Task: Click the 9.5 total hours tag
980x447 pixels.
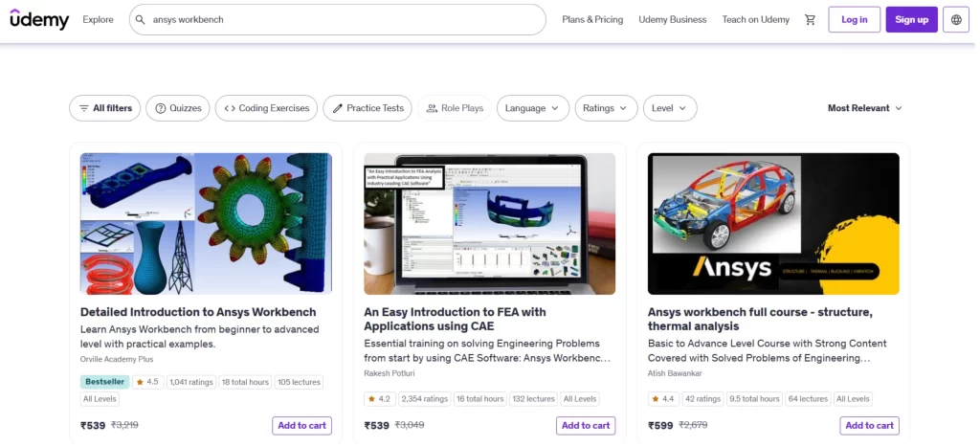Action: pos(754,399)
